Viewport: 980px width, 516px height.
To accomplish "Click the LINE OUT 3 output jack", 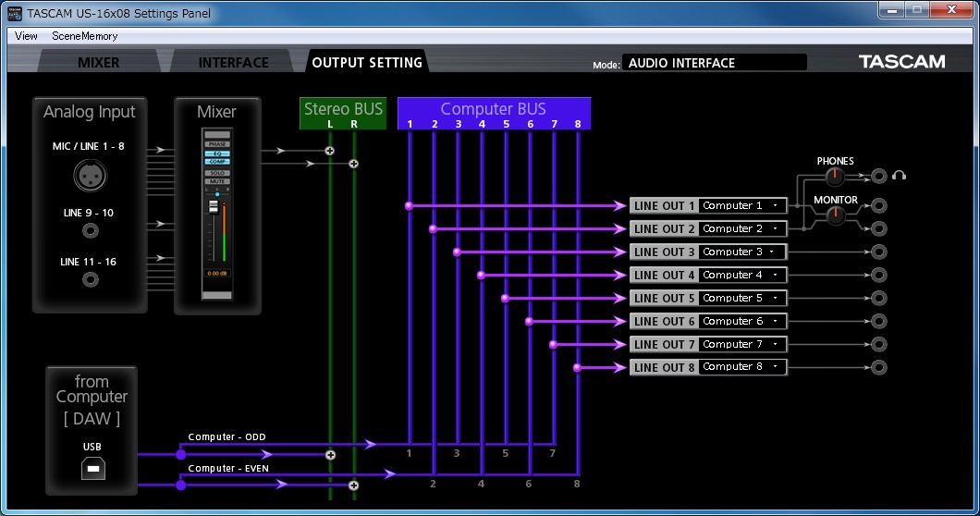I will pyautogui.click(x=878, y=252).
